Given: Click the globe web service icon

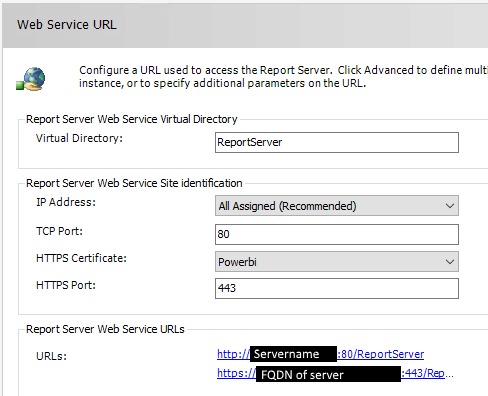Looking at the screenshot, I should point(31,79).
